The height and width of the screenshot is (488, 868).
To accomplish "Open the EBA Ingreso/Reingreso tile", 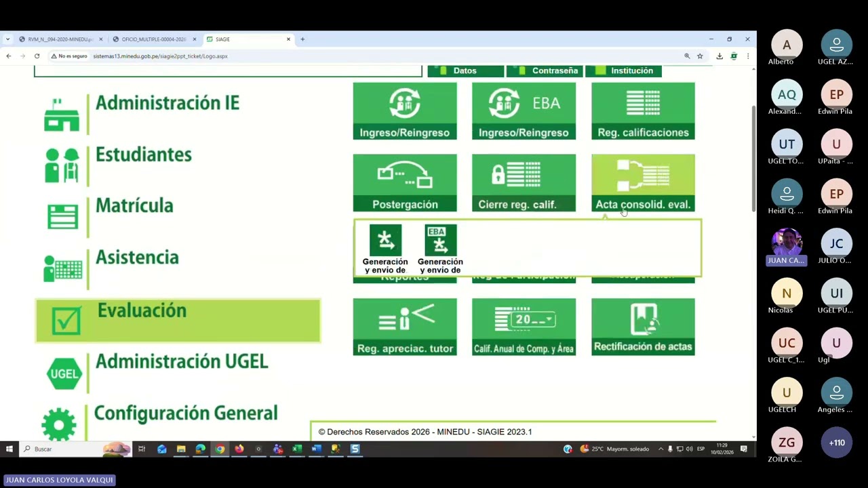I will click(524, 111).
